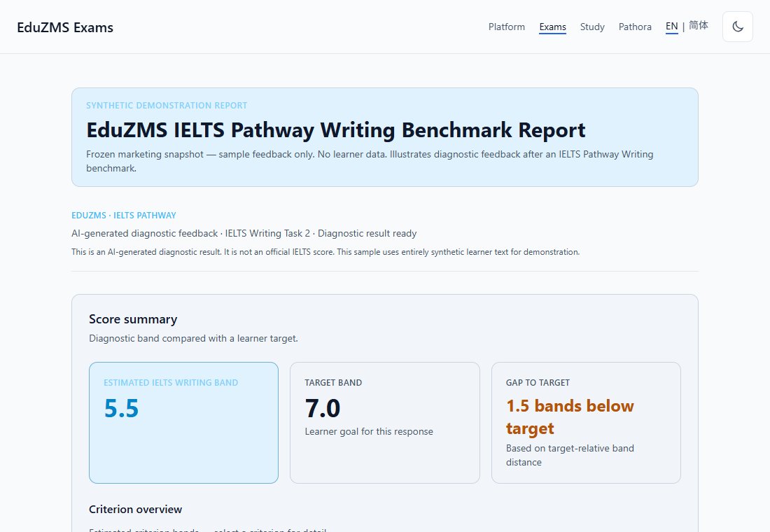Go to the Exams nav item
This screenshot has height=532, width=770.
(x=552, y=27)
